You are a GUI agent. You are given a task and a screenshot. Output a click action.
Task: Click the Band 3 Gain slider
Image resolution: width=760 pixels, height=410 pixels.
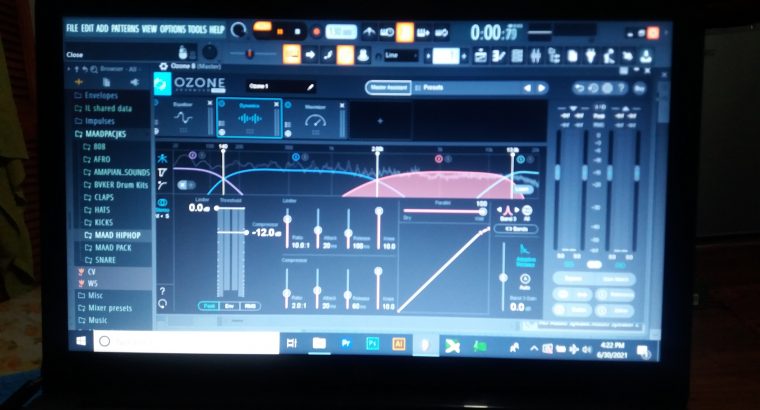pyautogui.click(x=504, y=277)
